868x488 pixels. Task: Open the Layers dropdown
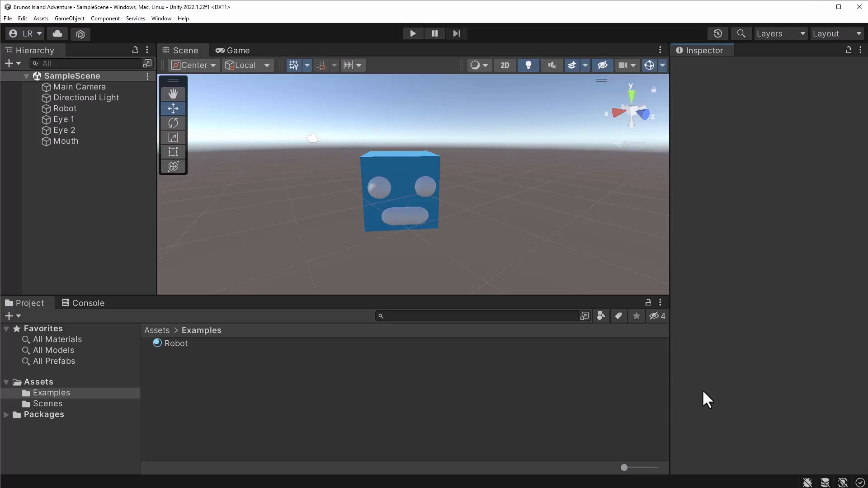coord(780,33)
